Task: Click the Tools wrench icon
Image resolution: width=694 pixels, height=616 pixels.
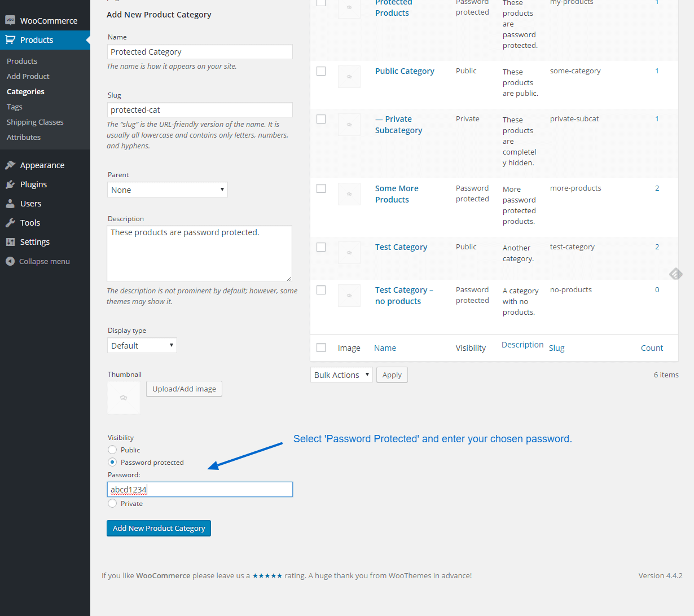Action: (10, 223)
